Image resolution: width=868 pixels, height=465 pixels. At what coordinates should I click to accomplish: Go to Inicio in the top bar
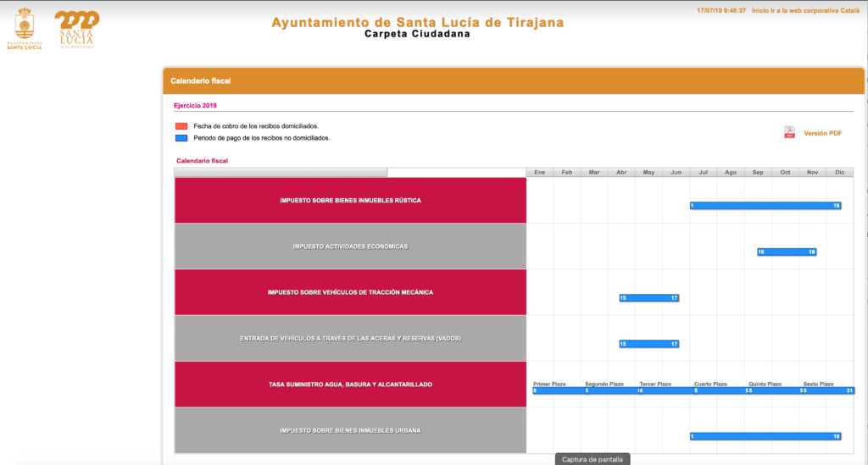click(760, 10)
